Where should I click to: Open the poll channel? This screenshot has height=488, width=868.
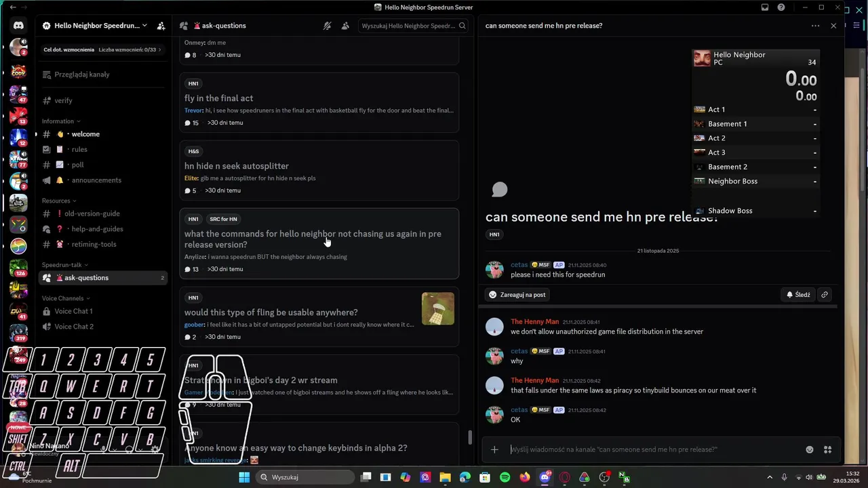tap(103, 165)
